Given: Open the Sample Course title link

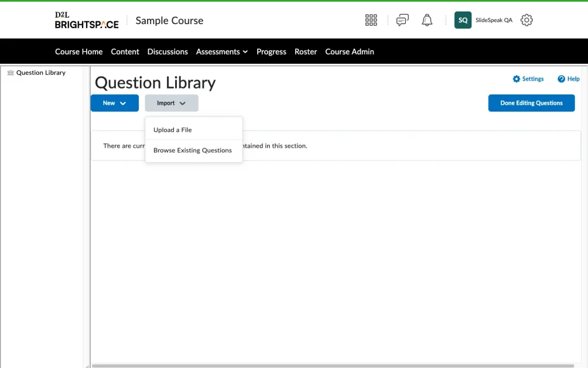Looking at the screenshot, I should 169,21.
